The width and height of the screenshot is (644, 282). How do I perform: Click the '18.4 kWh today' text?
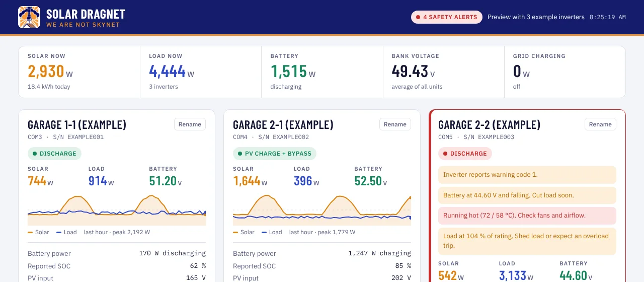[49, 87]
